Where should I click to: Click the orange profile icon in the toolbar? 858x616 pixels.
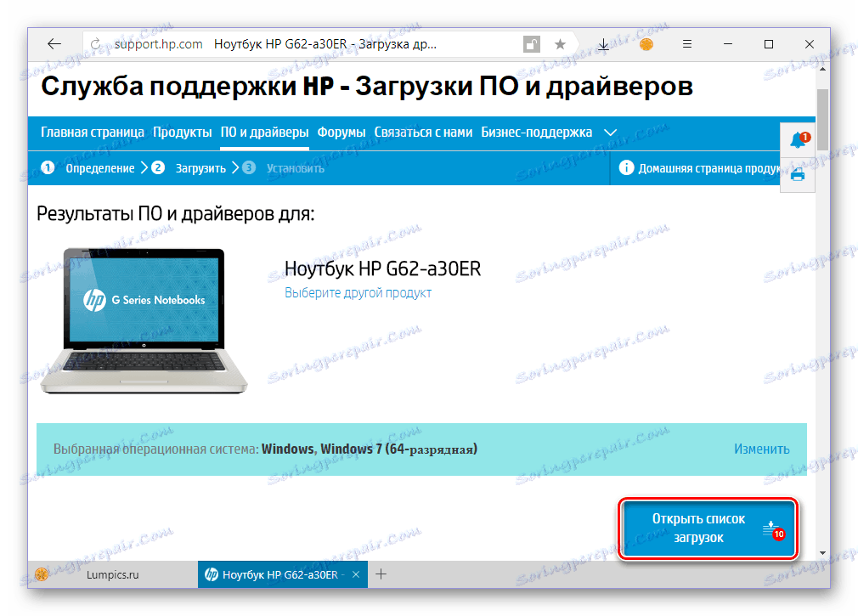646,43
